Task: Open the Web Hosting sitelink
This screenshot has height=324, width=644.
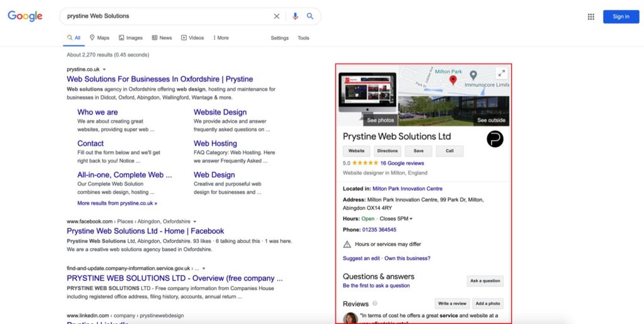Action: click(215, 143)
